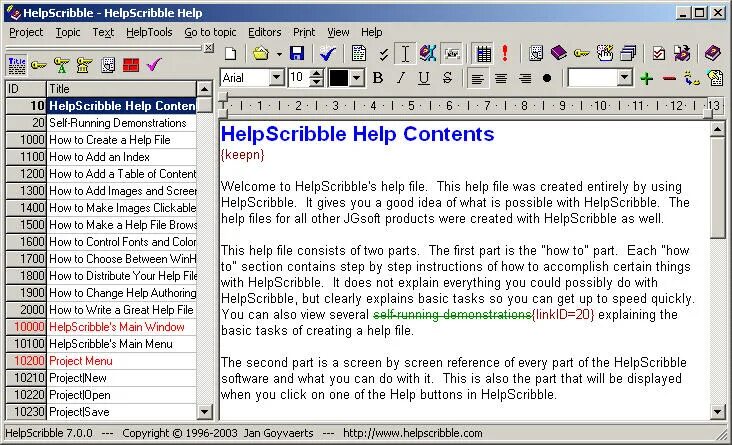Click the self-running demonstrations link
732x445 pixels.
point(452,315)
